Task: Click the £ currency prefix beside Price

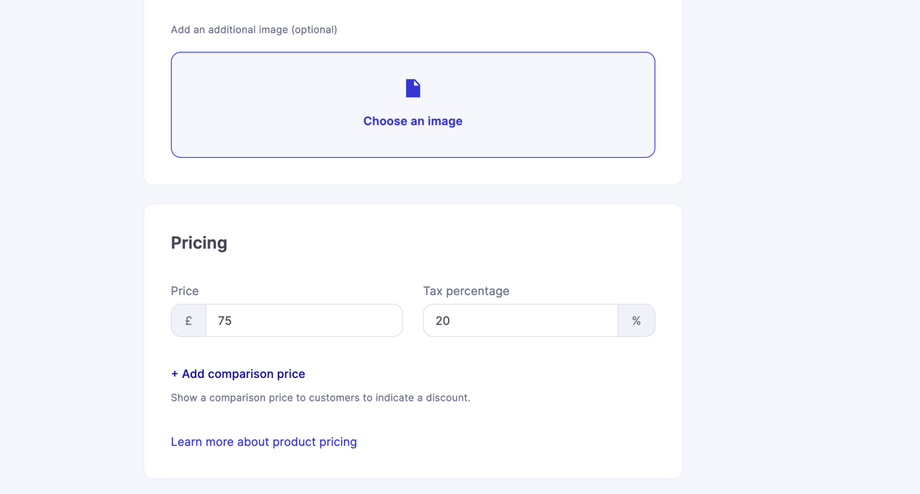Action: coord(188,321)
